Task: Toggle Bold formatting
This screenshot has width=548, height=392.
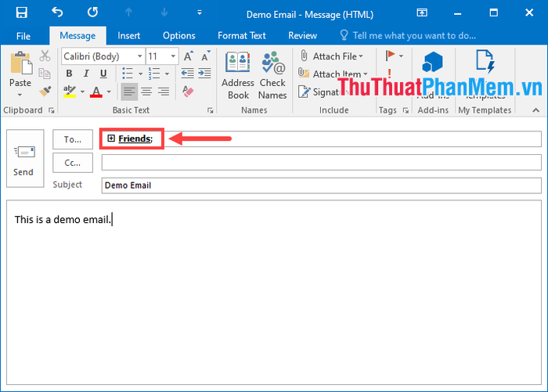Action: click(69, 74)
